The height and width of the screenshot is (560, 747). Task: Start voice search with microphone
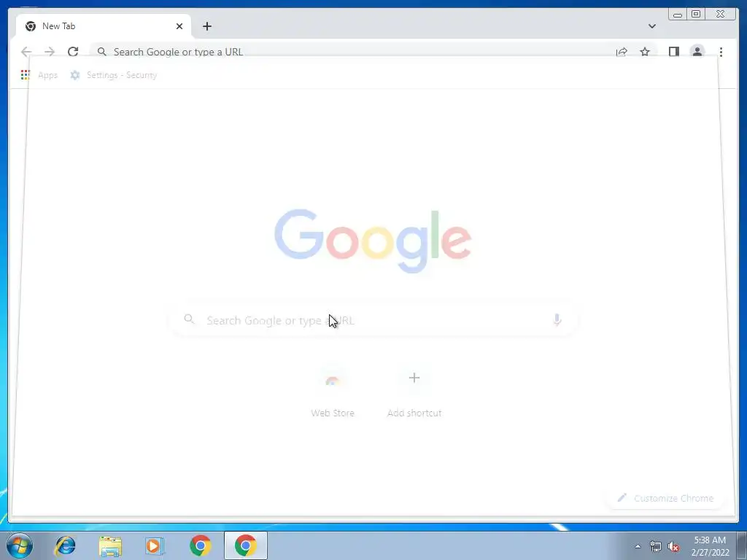point(557,320)
